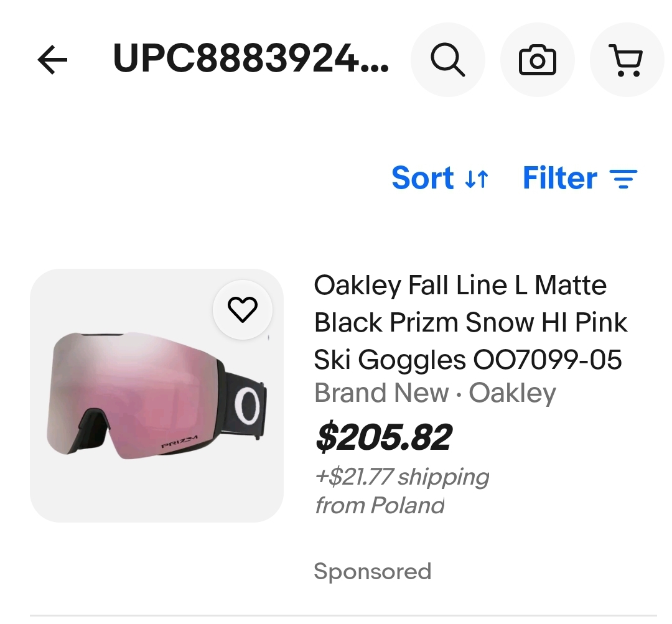
Task: Open image search via the camera icon
Action: [538, 60]
